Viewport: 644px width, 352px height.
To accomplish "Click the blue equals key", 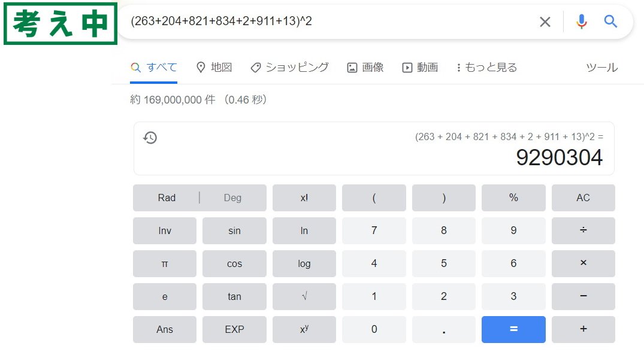I will [x=513, y=329].
